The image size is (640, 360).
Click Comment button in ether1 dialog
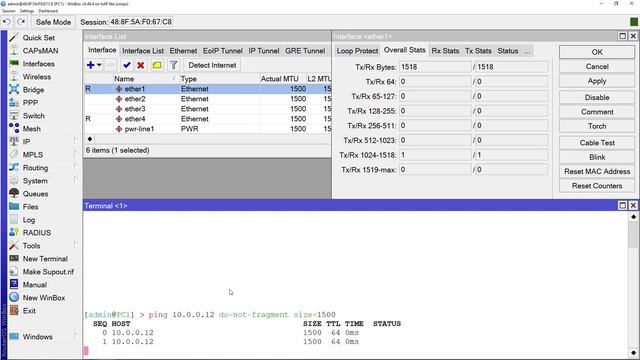point(597,112)
